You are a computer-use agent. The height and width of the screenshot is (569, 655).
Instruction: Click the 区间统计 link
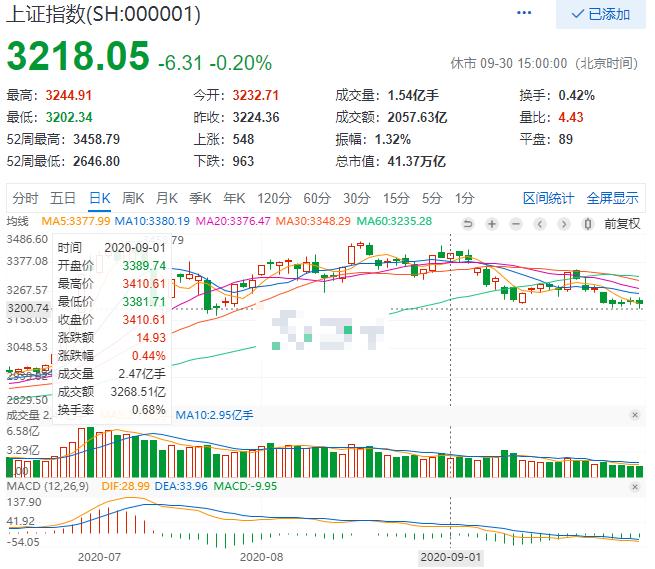[x=549, y=198]
